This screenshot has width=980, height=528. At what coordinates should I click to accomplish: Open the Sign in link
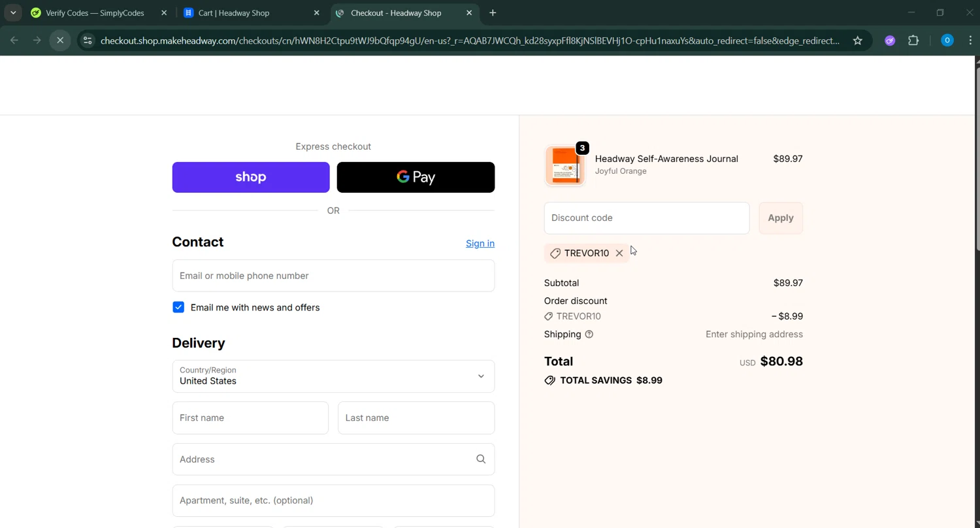pyautogui.click(x=480, y=243)
